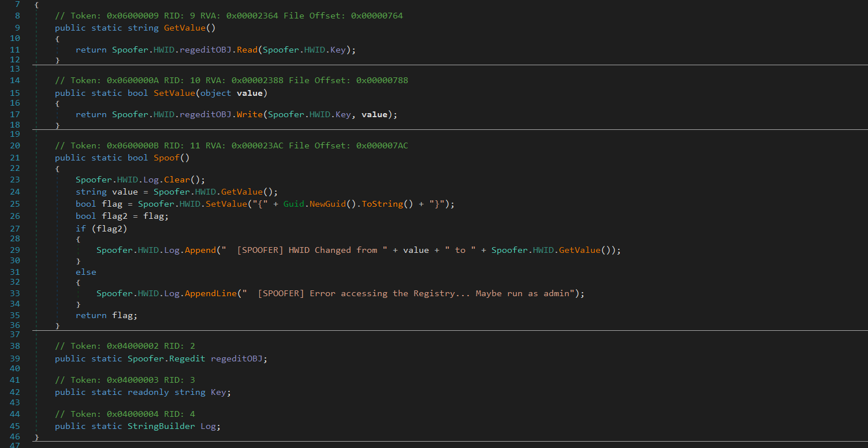The image size is (868, 448).
Task: Click line number 46 in the gutter
Action: pyautogui.click(x=15, y=437)
